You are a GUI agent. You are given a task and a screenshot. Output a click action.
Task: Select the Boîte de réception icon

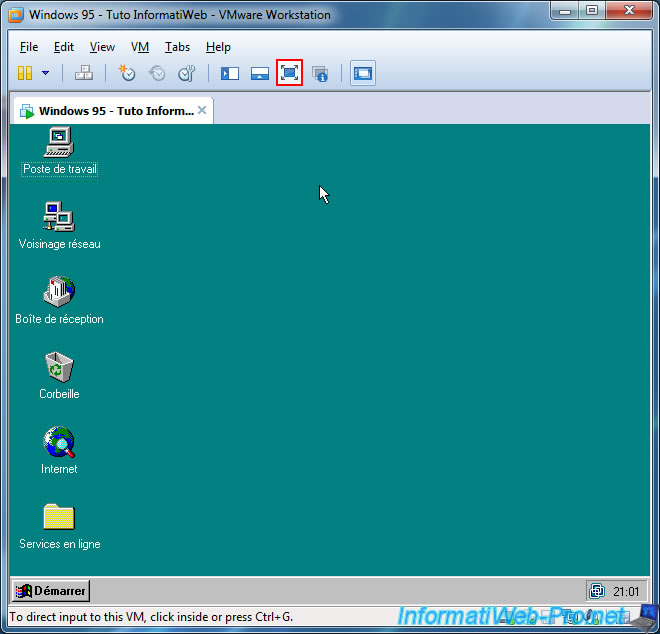pos(59,301)
